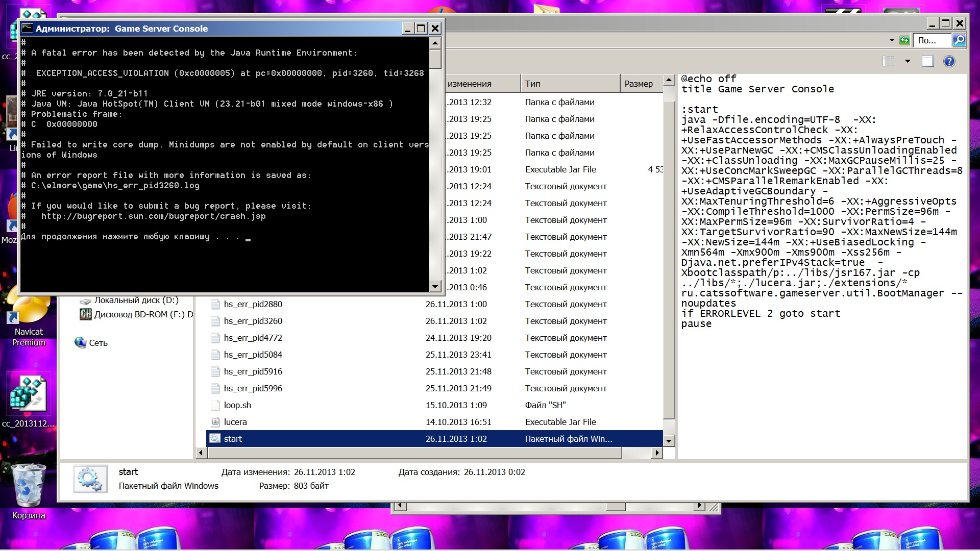Image resolution: width=980 pixels, height=551 pixels.
Task: Select the hs_err_pid5084 file name
Action: 253,355
